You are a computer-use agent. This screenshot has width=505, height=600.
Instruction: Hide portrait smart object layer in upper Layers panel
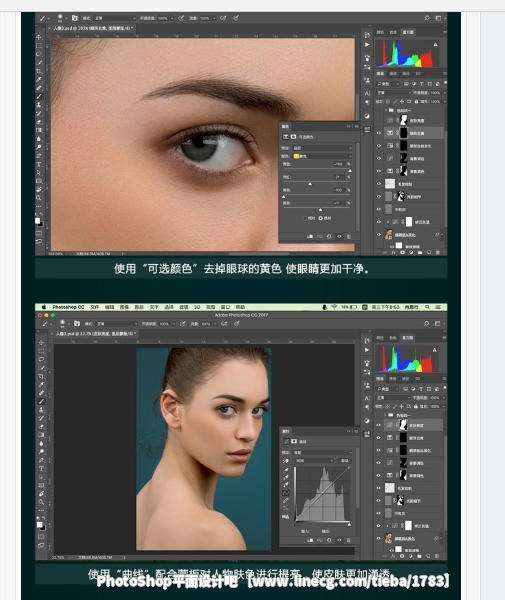click(x=379, y=235)
